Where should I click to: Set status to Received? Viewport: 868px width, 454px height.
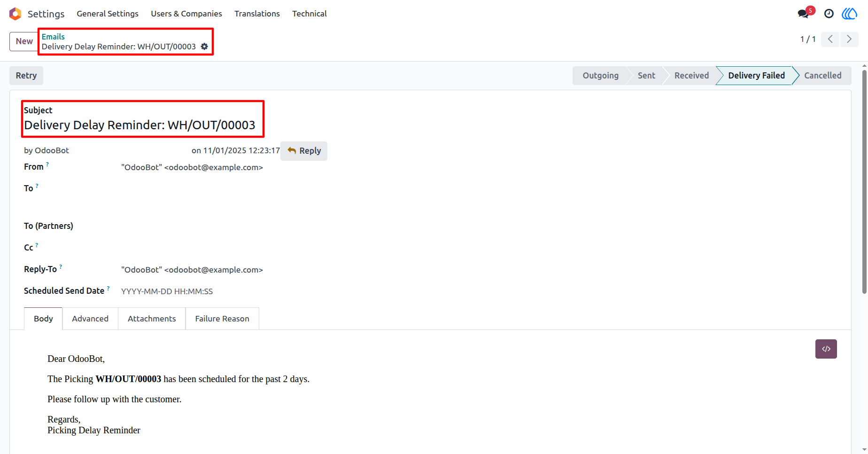pyautogui.click(x=691, y=76)
